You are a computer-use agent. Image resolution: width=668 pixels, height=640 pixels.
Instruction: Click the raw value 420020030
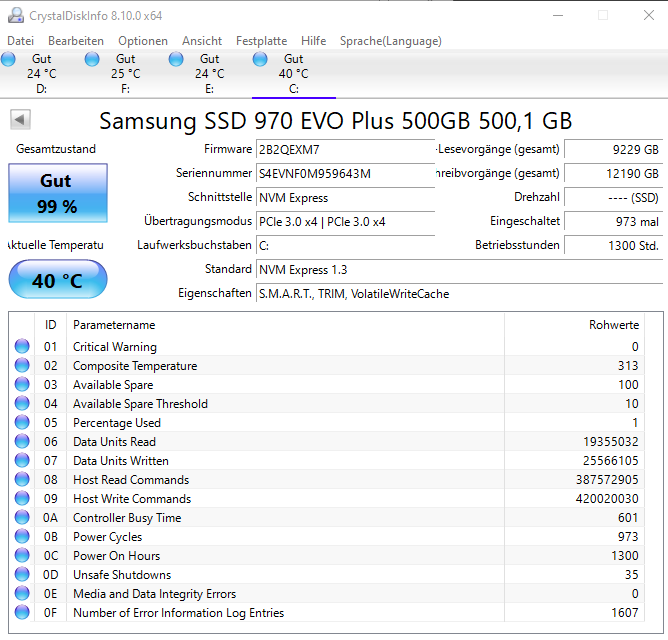point(607,499)
